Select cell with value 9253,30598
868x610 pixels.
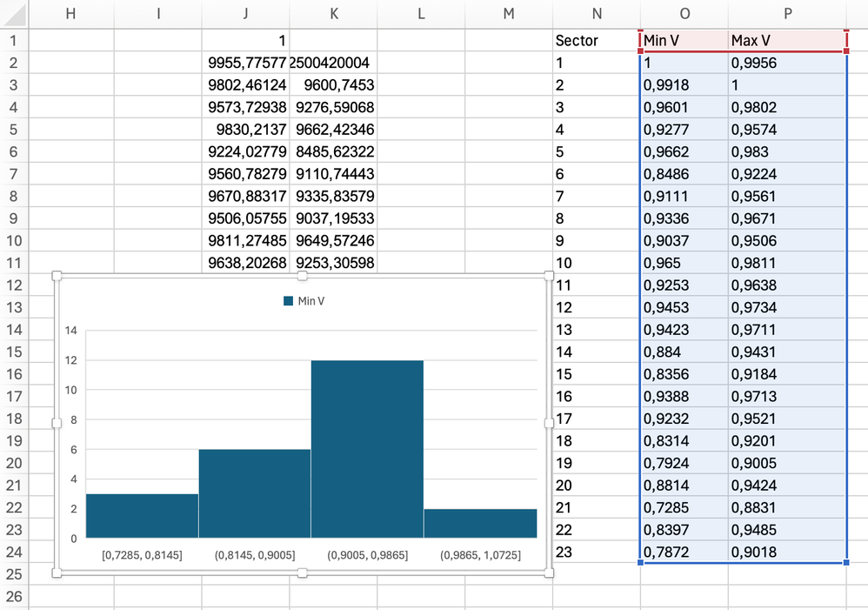[333, 263]
